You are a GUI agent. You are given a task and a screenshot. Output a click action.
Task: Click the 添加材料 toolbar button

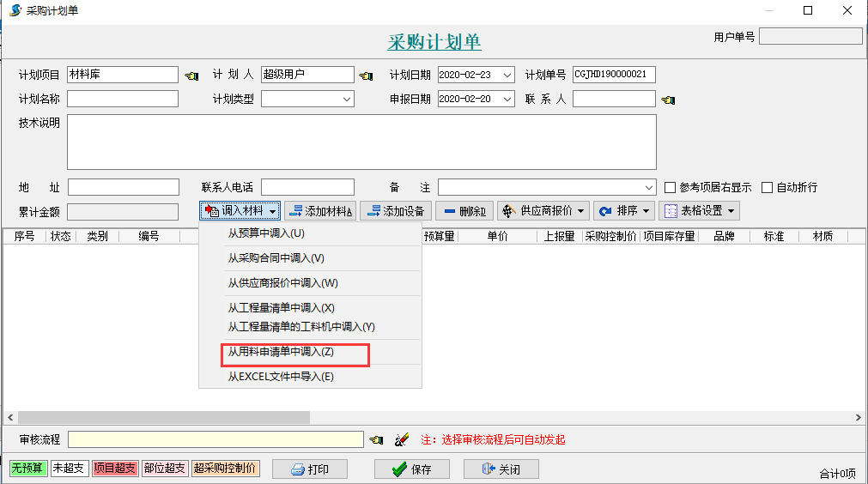[x=319, y=211]
